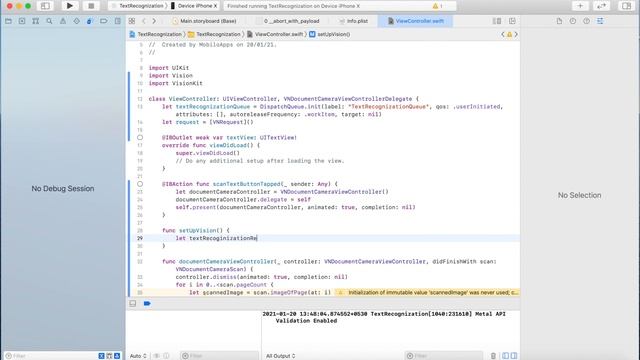Screen dimensions: 640x360
Task: Click the warning count in activity bar
Action: tap(438, 6)
